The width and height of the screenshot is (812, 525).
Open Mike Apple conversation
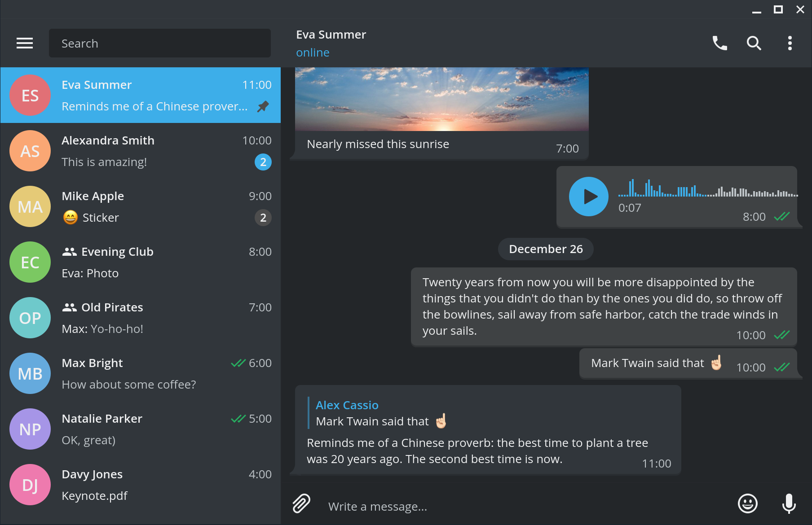pyautogui.click(x=141, y=206)
